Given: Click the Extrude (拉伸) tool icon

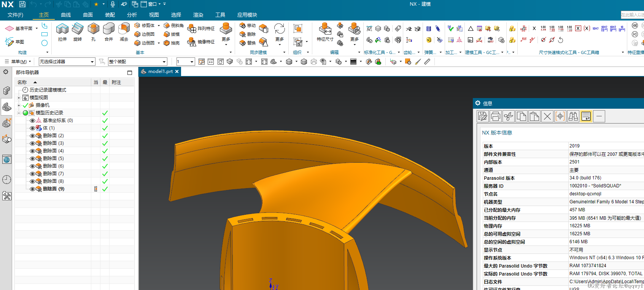Looking at the screenshot, I should [x=62, y=29].
